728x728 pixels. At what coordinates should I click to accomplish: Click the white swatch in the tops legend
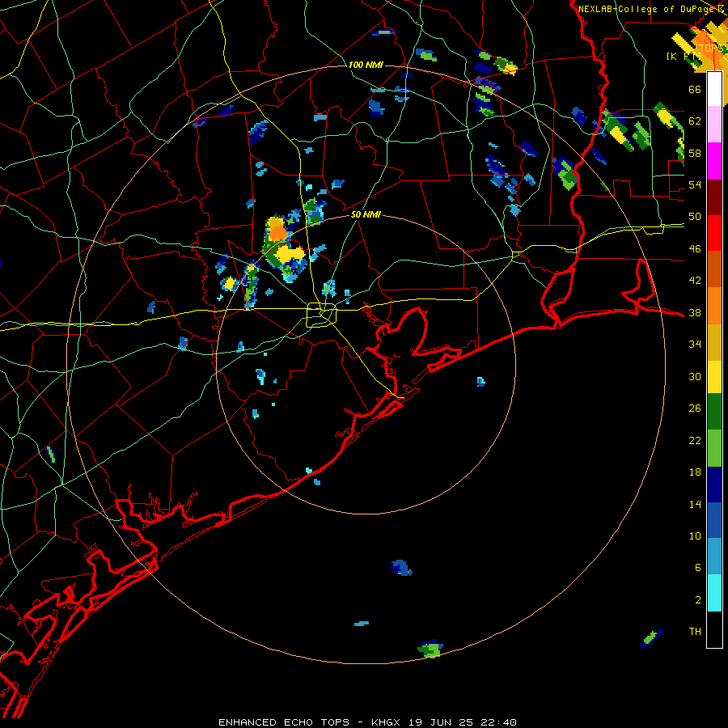714,89
